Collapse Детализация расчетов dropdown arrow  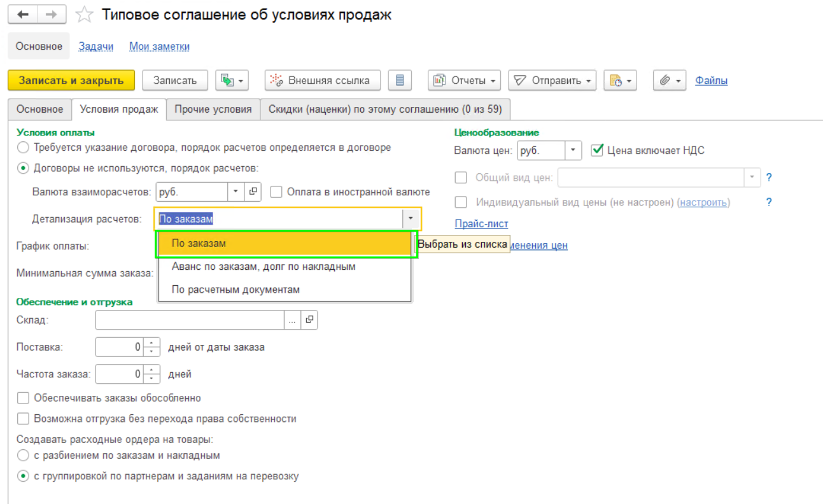click(x=411, y=218)
